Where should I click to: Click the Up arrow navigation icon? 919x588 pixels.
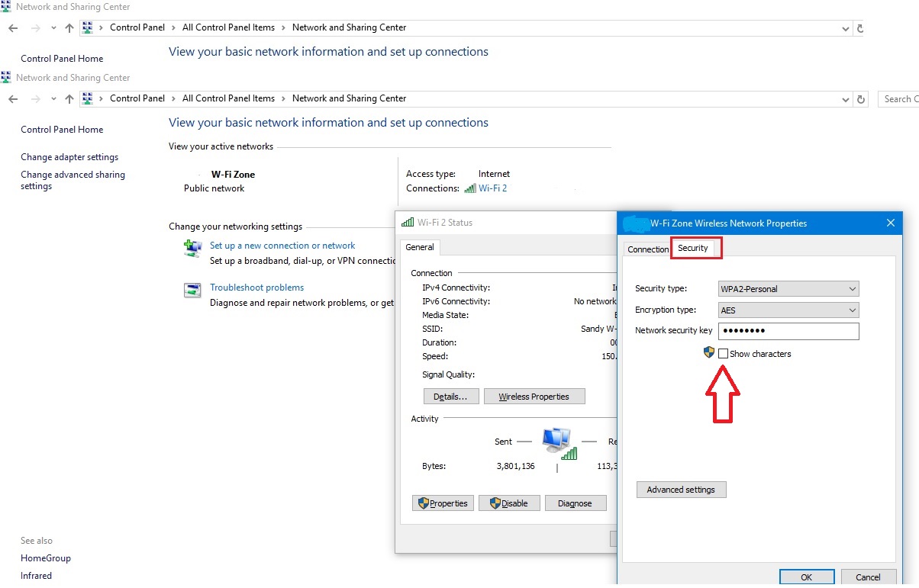point(69,99)
